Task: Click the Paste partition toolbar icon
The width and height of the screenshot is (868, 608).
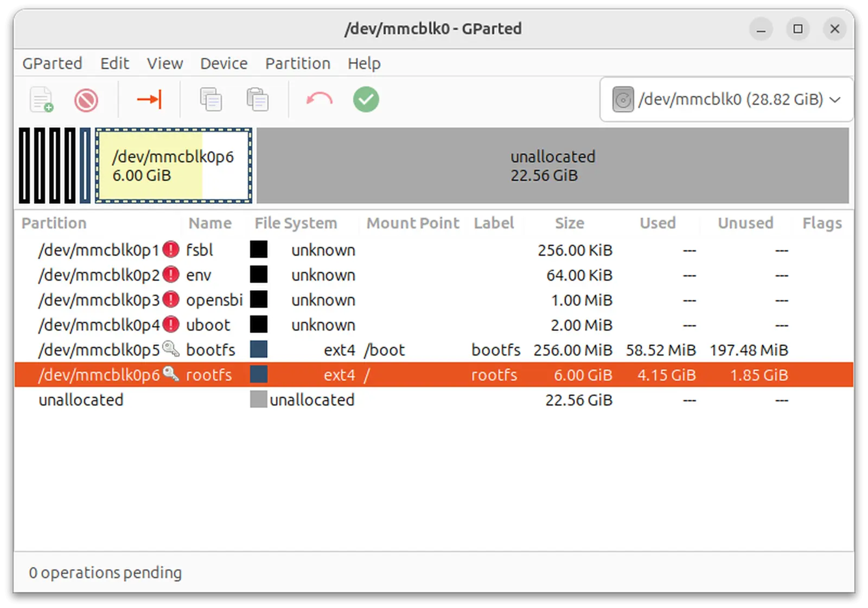Action: point(257,99)
